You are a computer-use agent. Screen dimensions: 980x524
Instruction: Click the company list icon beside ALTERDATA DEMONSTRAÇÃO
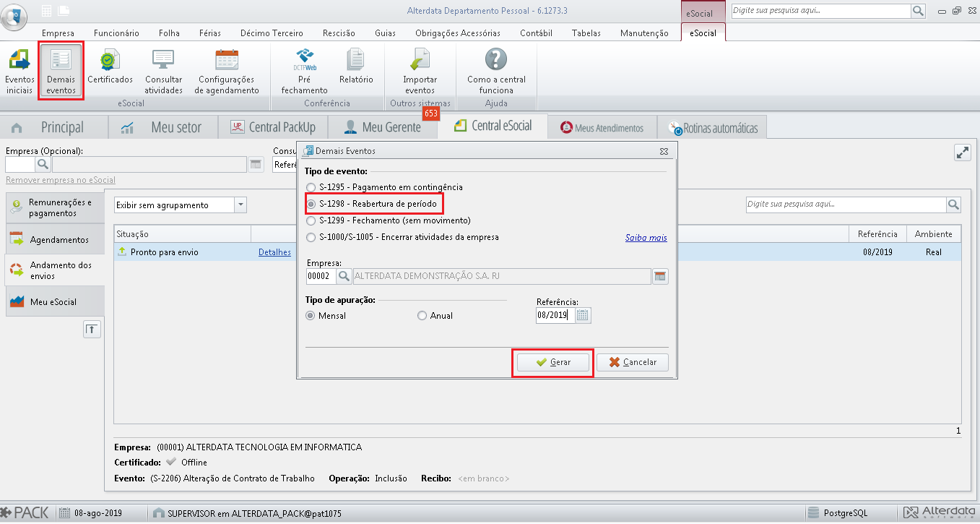[661, 276]
